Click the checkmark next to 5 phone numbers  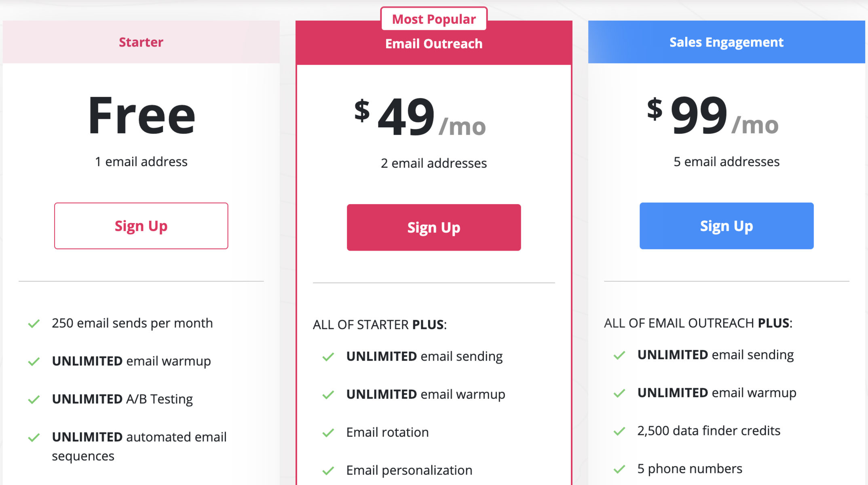click(619, 469)
